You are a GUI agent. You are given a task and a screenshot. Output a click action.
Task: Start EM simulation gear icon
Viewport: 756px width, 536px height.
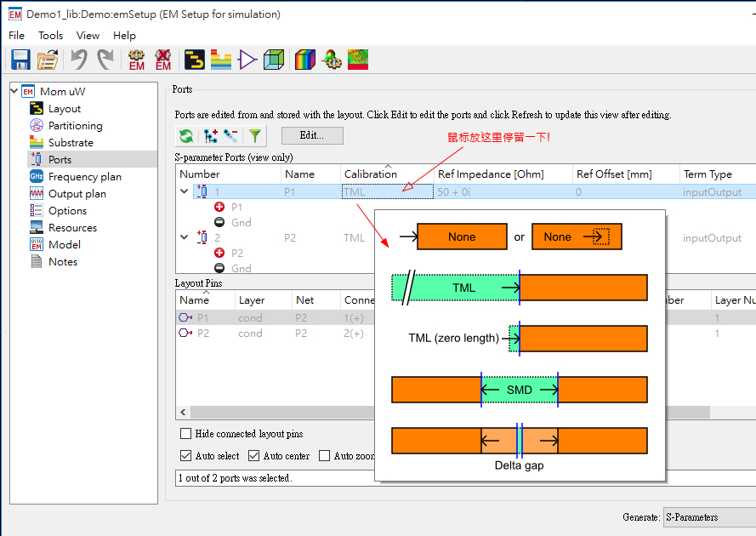pyautogui.click(x=137, y=60)
